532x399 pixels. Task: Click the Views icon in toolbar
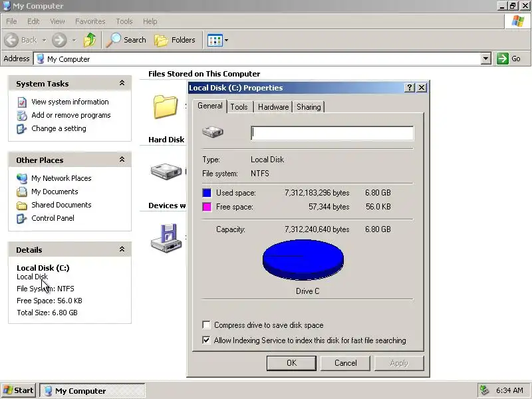(x=215, y=40)
